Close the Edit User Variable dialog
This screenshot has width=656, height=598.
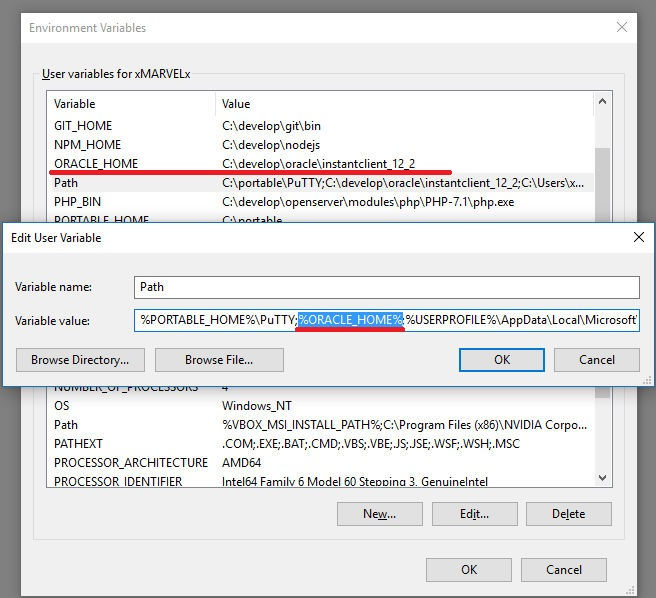coord(638,238)
